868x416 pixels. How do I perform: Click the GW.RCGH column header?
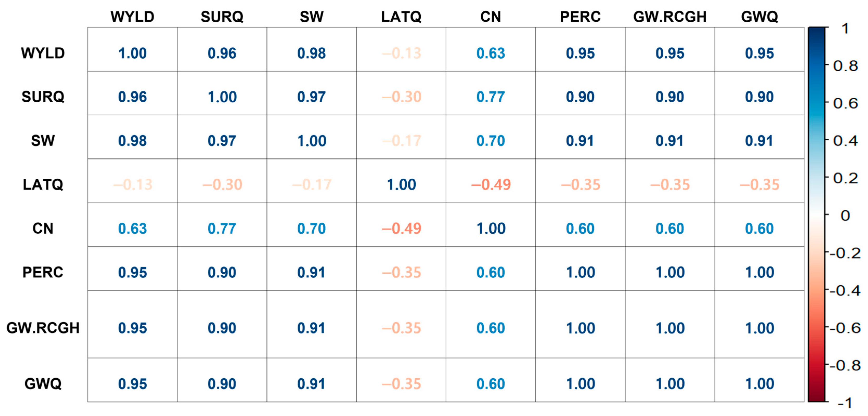[x=670, y=17]
